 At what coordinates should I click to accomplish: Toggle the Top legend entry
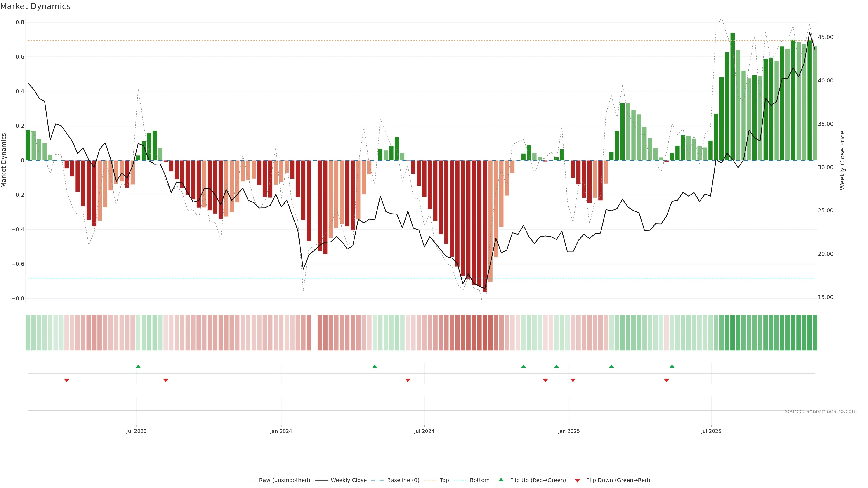point(444,480)
